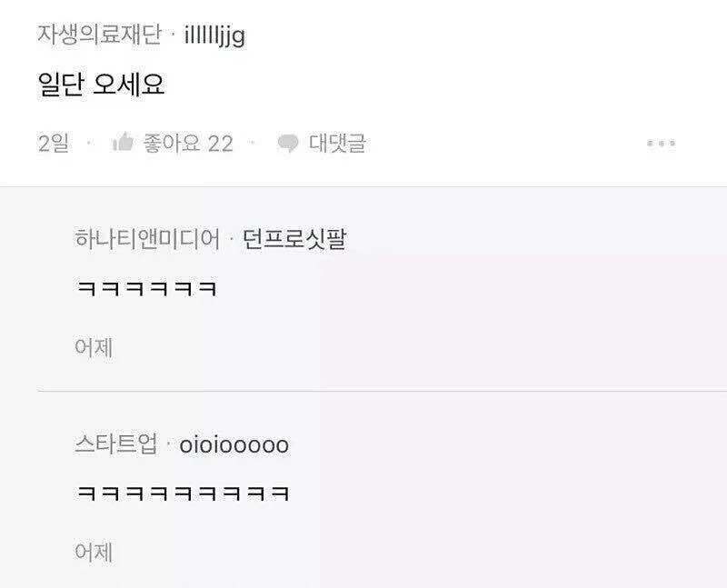Click the speech bubble reply icon
Viewport: 727px width, 588px height.
click(x=288, y=143)
